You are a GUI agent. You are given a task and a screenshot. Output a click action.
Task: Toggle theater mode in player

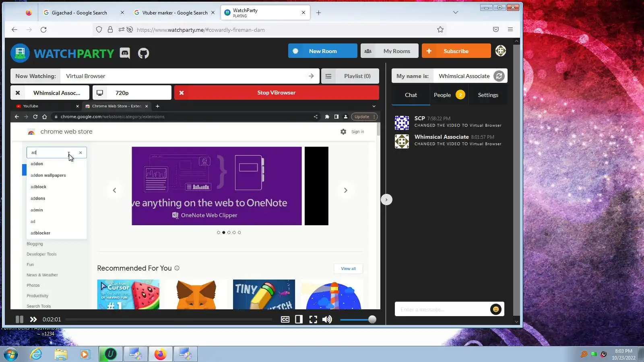coord(299,319)
